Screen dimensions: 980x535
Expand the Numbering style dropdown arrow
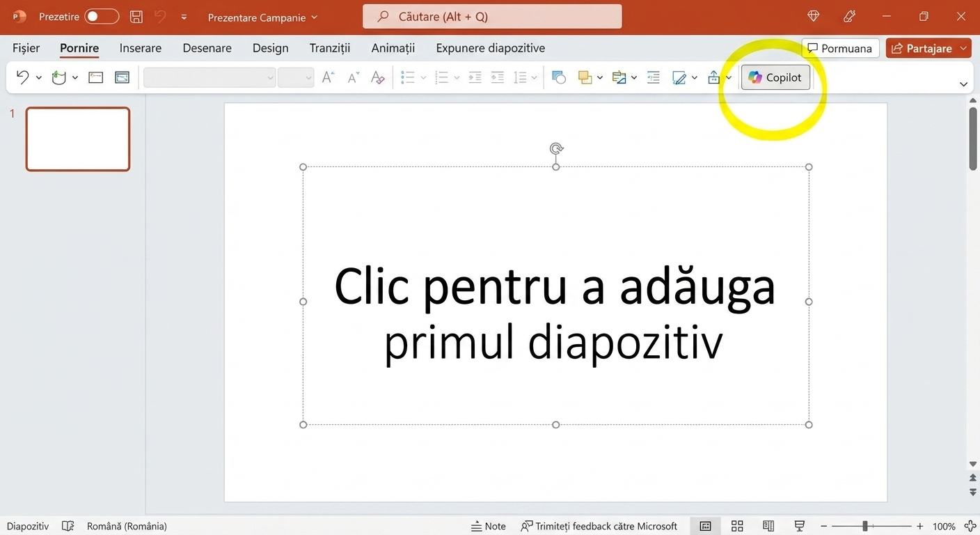[457, 78]
